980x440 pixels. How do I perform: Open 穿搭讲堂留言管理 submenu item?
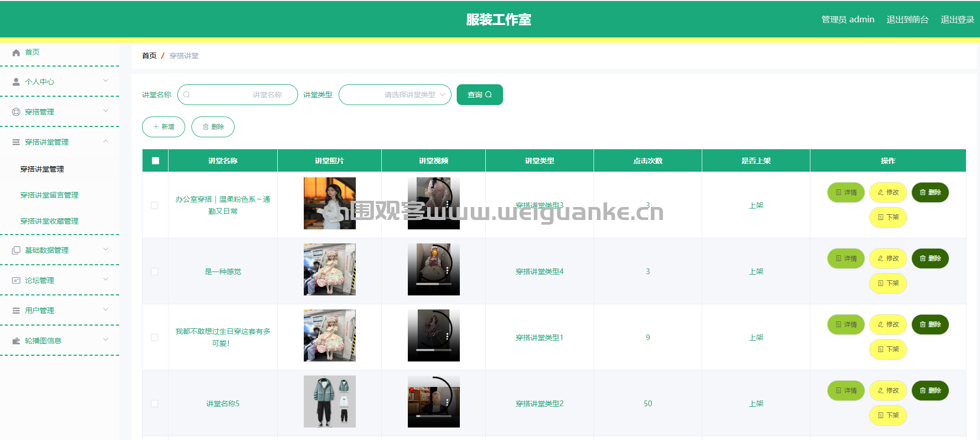tap(49, 195)
